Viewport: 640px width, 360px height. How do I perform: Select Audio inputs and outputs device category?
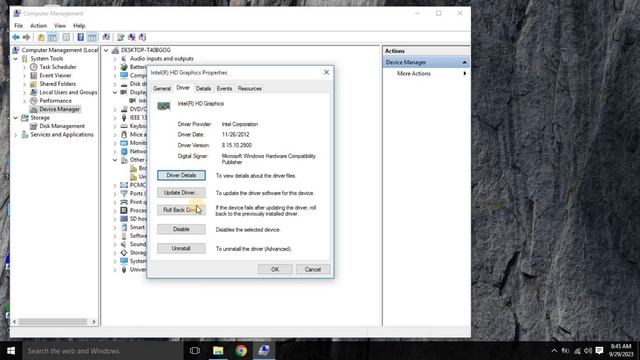162,59
